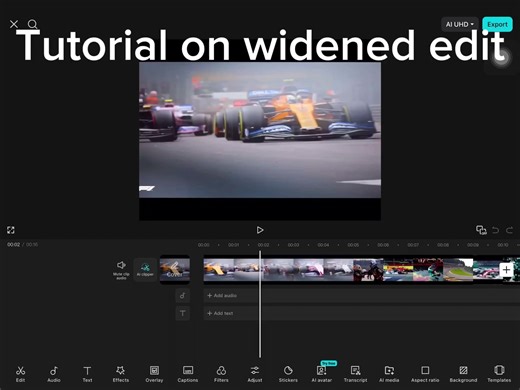Play the video preview
520x390 pixels.
point(260,230)
